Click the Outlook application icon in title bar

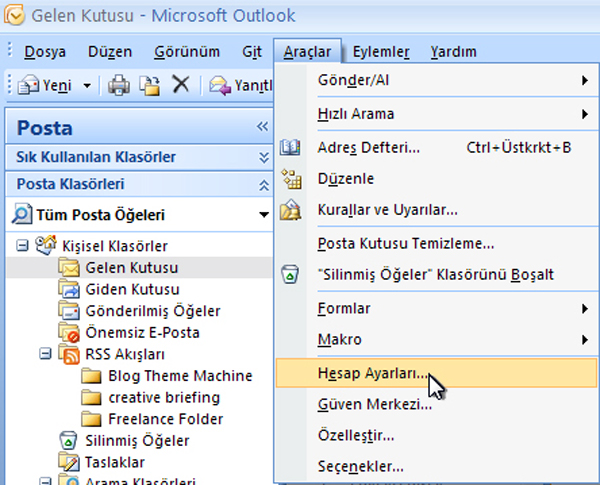14,15
